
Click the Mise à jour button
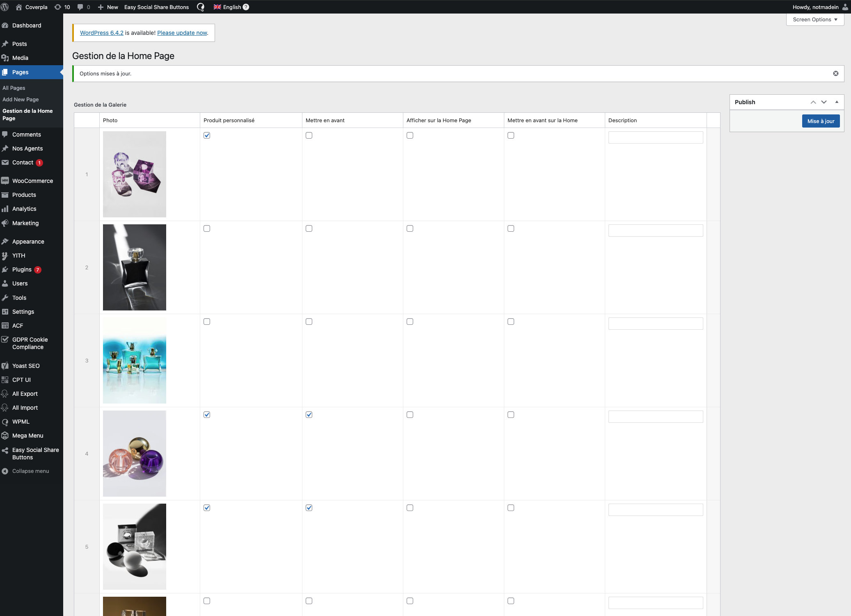tap(821, 121)
